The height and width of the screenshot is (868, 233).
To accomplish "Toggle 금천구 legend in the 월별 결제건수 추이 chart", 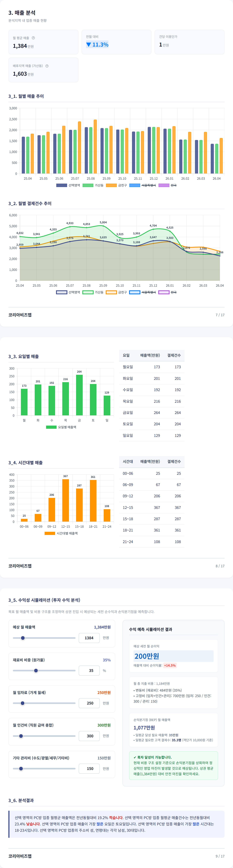I will (116, 292).
